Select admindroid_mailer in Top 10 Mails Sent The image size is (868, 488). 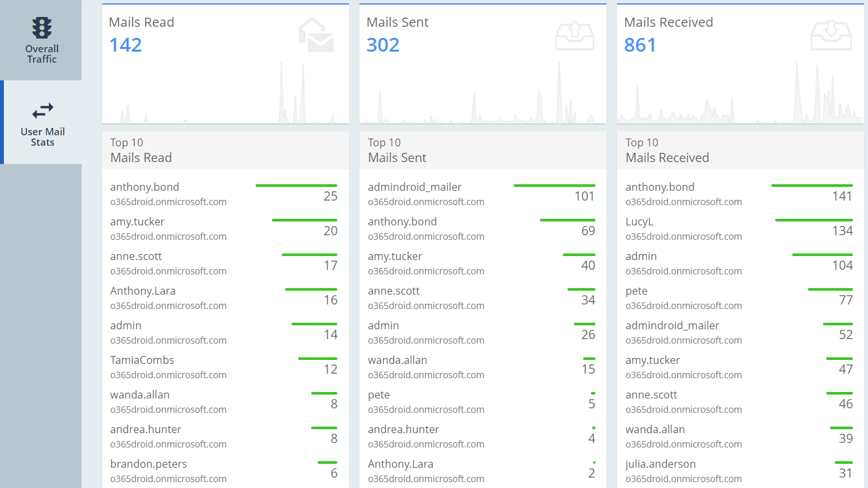tap(414, 187)
